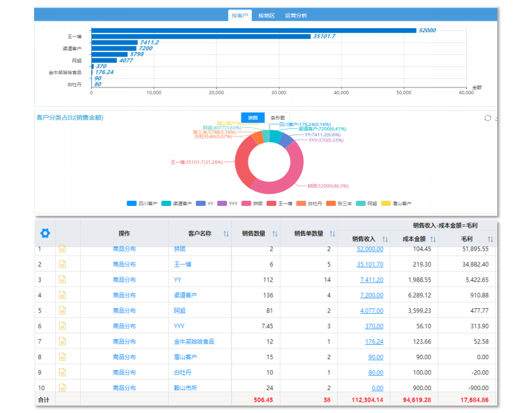Open document icon in row 1
Image resolution: width=532 pixels, height=413 pixels.
point(62,249)
